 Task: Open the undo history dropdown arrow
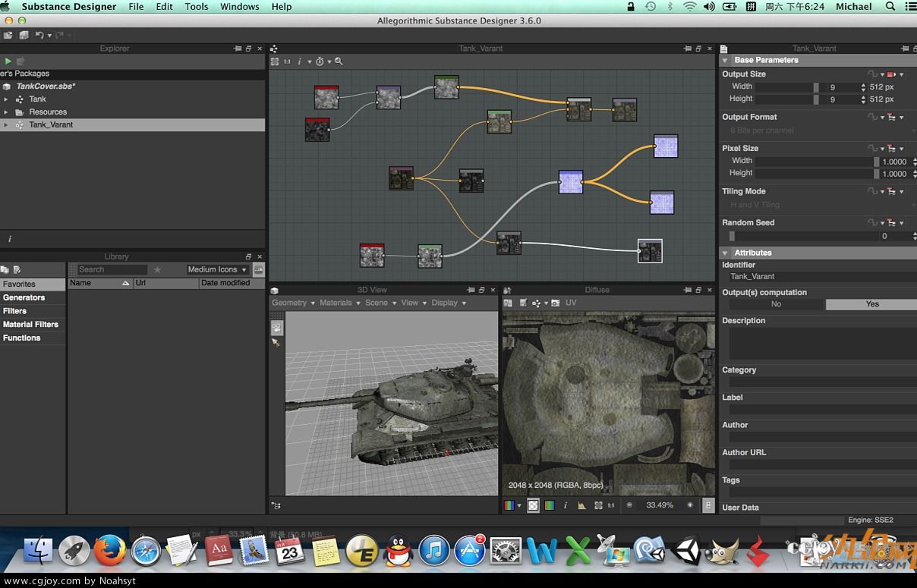49,36
